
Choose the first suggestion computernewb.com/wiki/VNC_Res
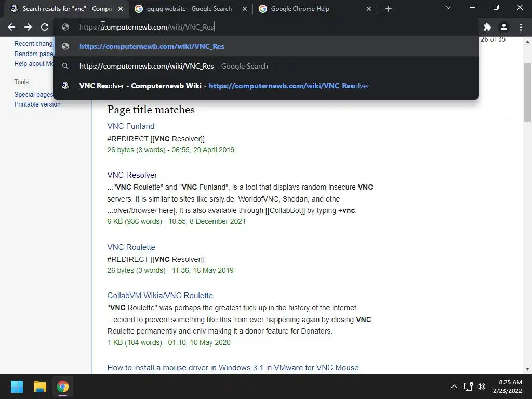click(266, 46)
